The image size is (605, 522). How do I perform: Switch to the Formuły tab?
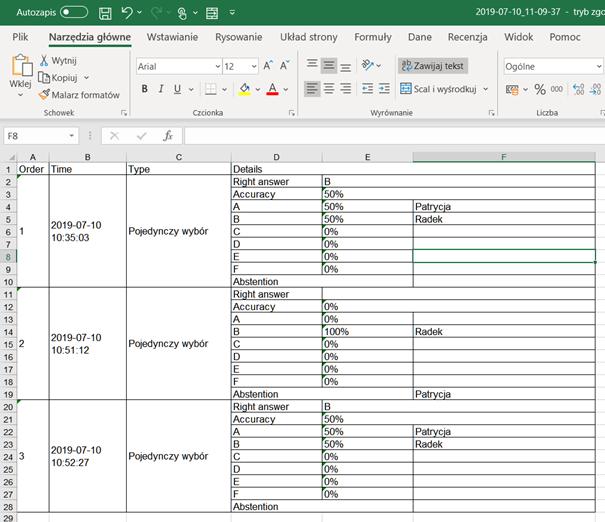click(373, 37)
